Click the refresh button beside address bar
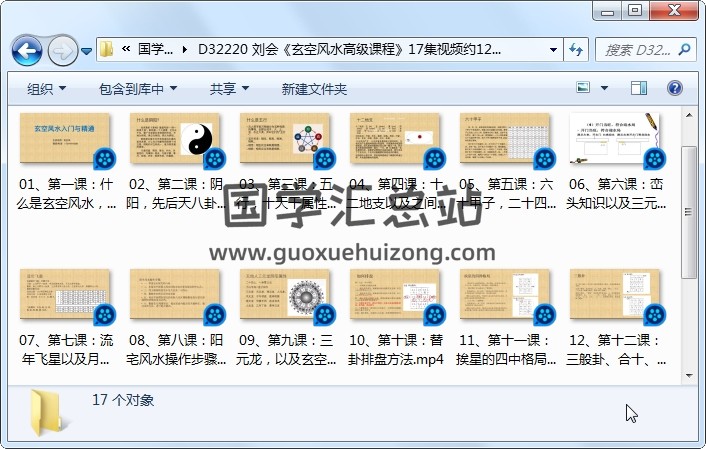Screen dimensions: 706x449 coord(577,49)
